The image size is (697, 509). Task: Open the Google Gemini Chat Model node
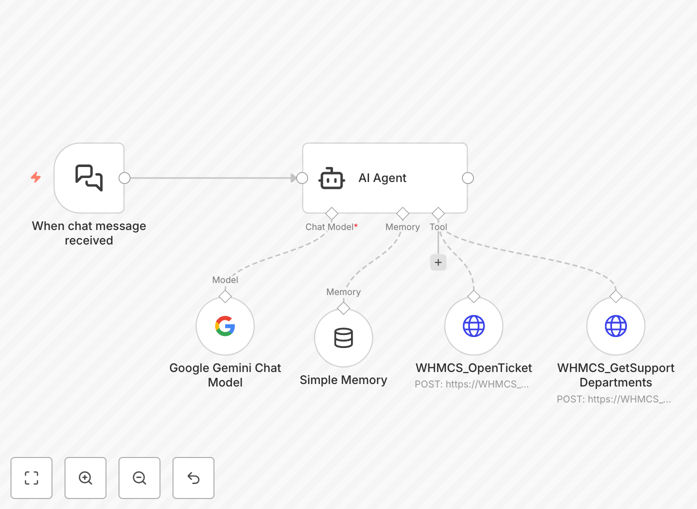pos(225,326)
